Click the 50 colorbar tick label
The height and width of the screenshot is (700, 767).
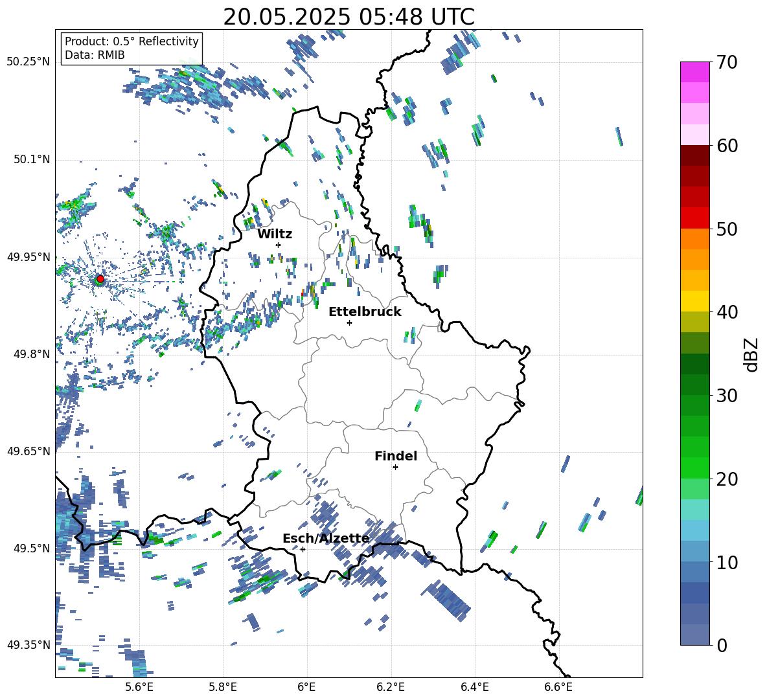[727, 229]
